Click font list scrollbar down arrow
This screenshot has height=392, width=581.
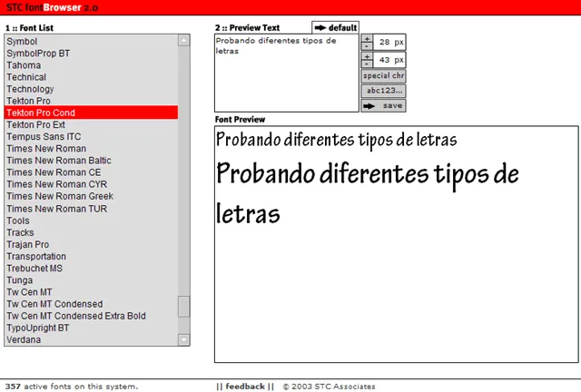(x=183, y=339)
